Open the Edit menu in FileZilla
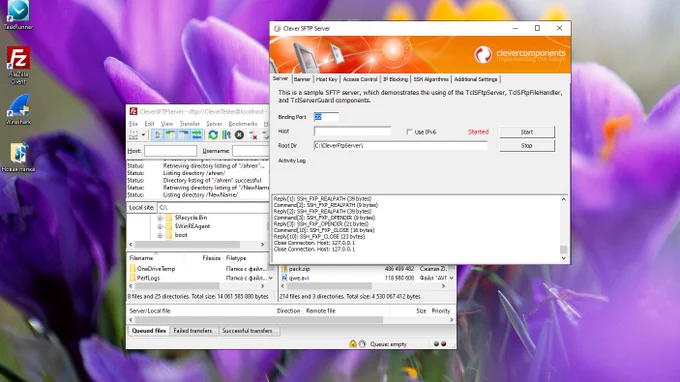680x382 pixels. pos(149,124)
